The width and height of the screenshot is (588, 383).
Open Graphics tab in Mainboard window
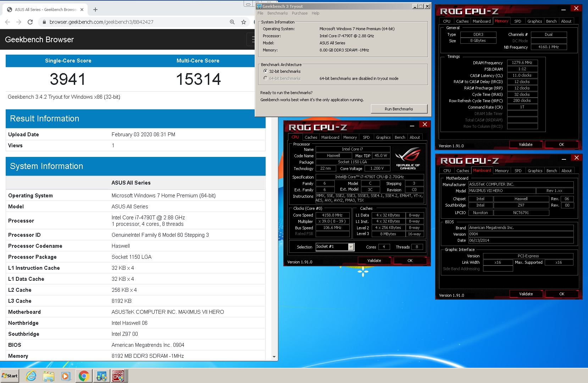[535, 171]
